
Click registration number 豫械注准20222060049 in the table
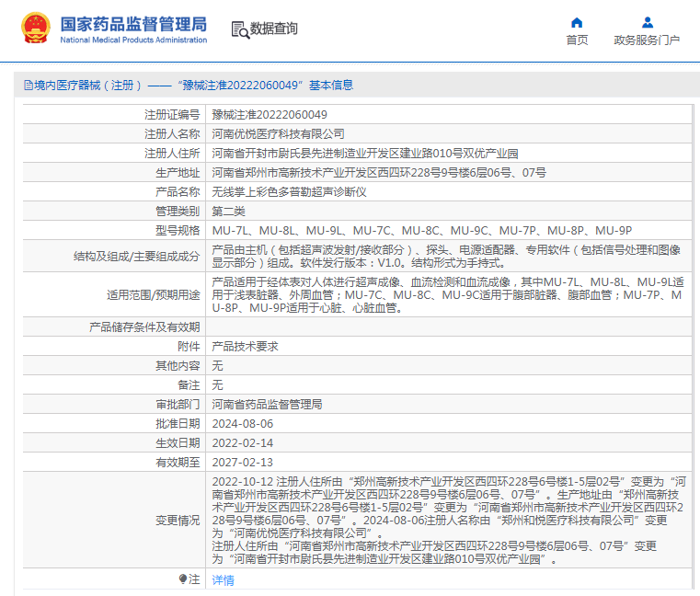pos(270,115)
